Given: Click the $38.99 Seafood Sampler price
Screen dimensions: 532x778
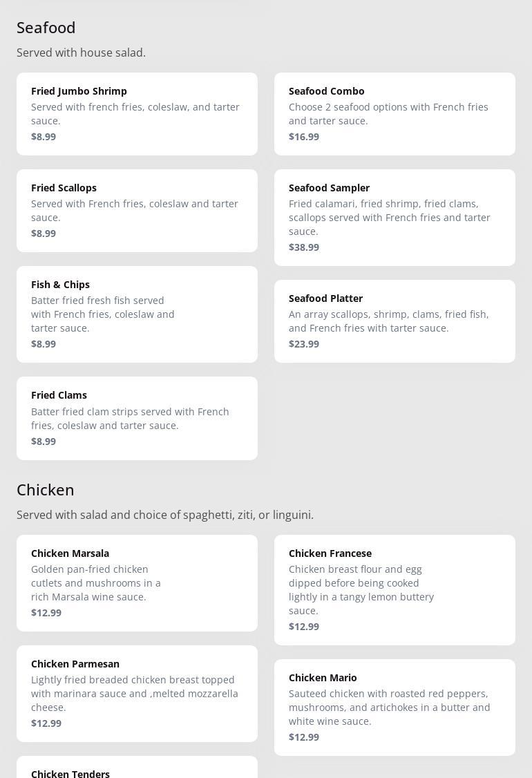Looking at the screenshot, I should [304, 247].
